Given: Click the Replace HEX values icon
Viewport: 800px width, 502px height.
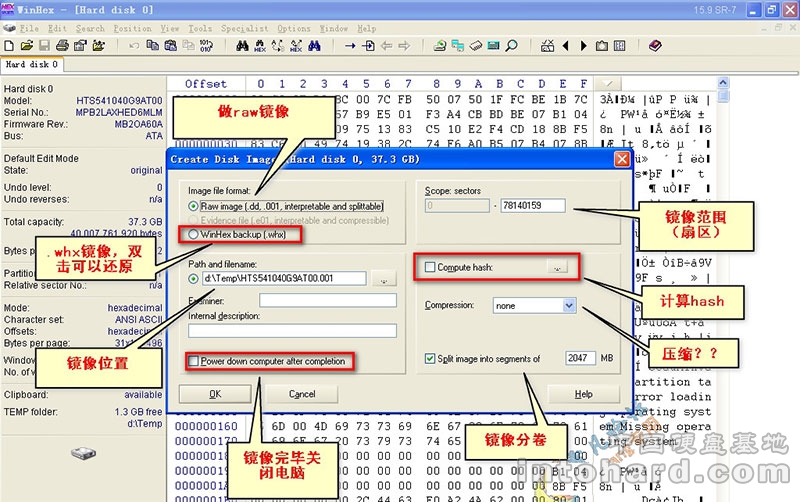Looking at the screenshot, I should [296, 46].
